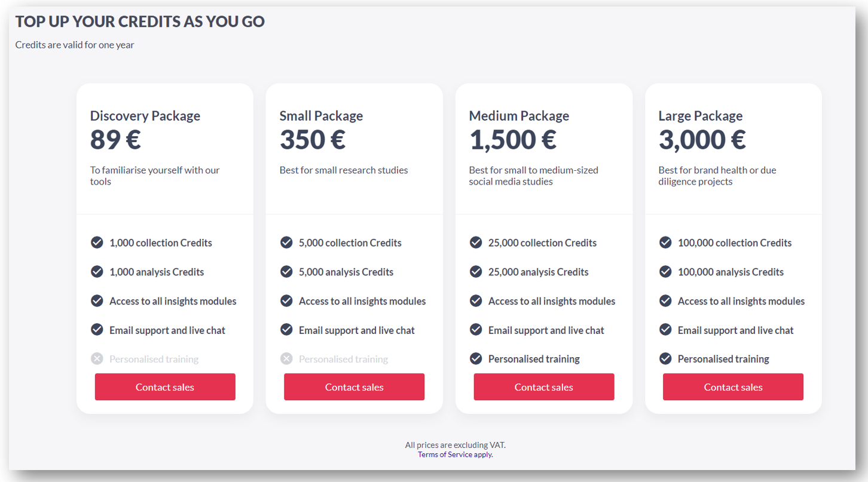The height and width of the screenshot is (482, 868).
Task: Choose Contact sales under Large Package
Action: coord(733,387)
